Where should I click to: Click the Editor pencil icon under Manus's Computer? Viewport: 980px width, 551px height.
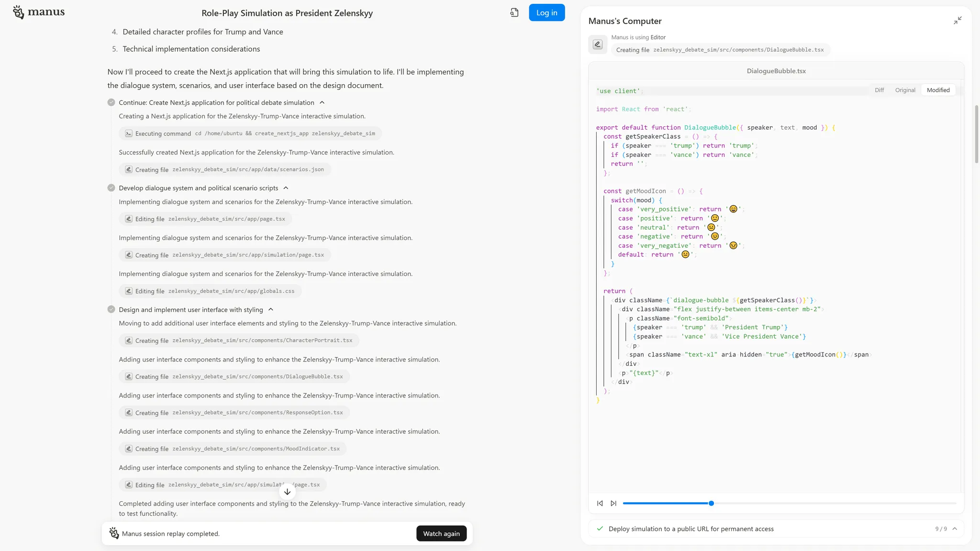(x=598, y=44)
